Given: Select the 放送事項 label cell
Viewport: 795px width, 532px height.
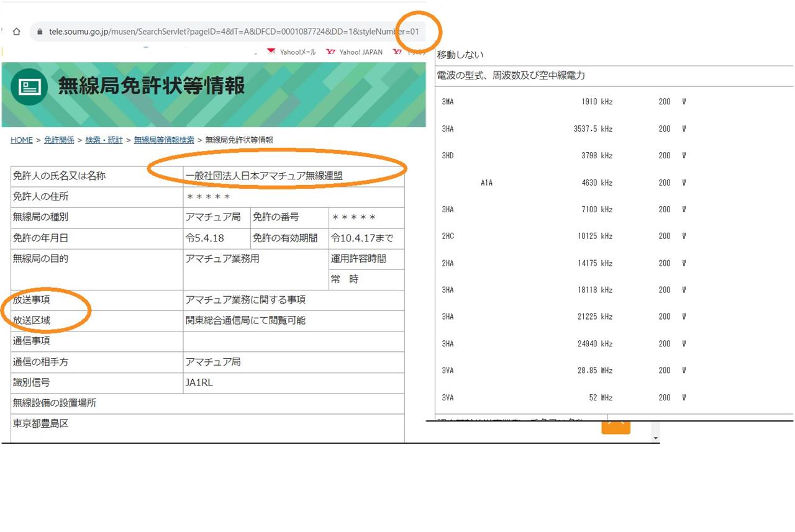Looking at the screenshot, I should point(97,300).
